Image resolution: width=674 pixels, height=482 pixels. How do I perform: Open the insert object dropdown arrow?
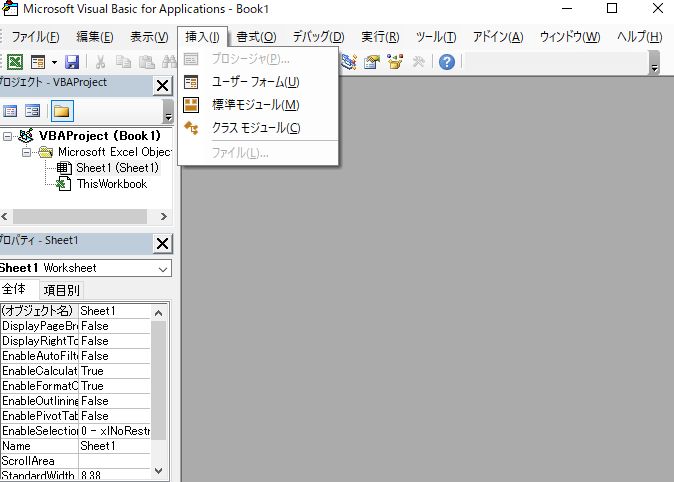54,62
